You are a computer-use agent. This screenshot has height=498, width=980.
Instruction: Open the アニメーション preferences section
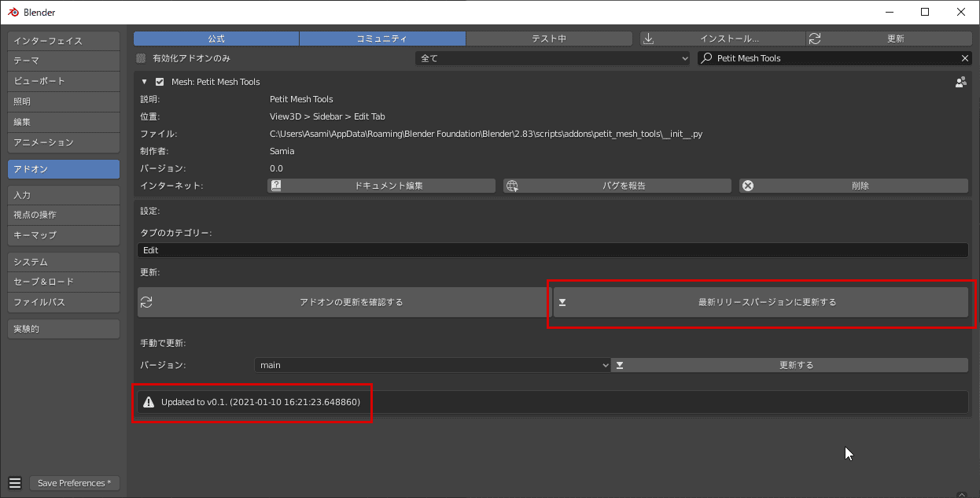(64, 142)
